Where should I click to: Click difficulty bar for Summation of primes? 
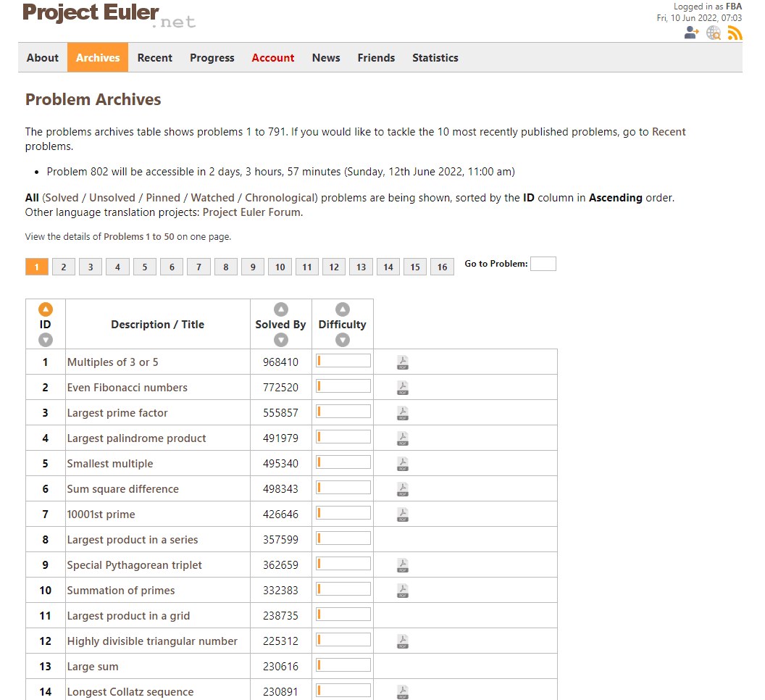pyautogui.click(x=343, y=589)
